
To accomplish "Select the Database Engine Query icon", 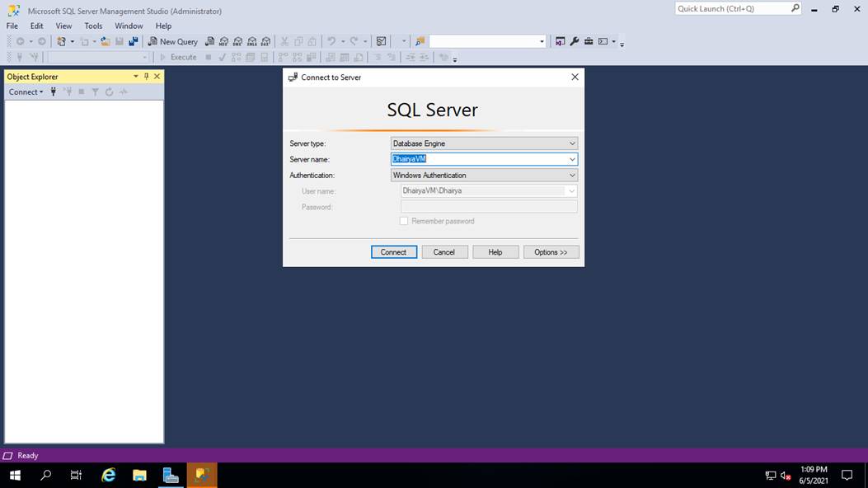I will coord(209,40).
